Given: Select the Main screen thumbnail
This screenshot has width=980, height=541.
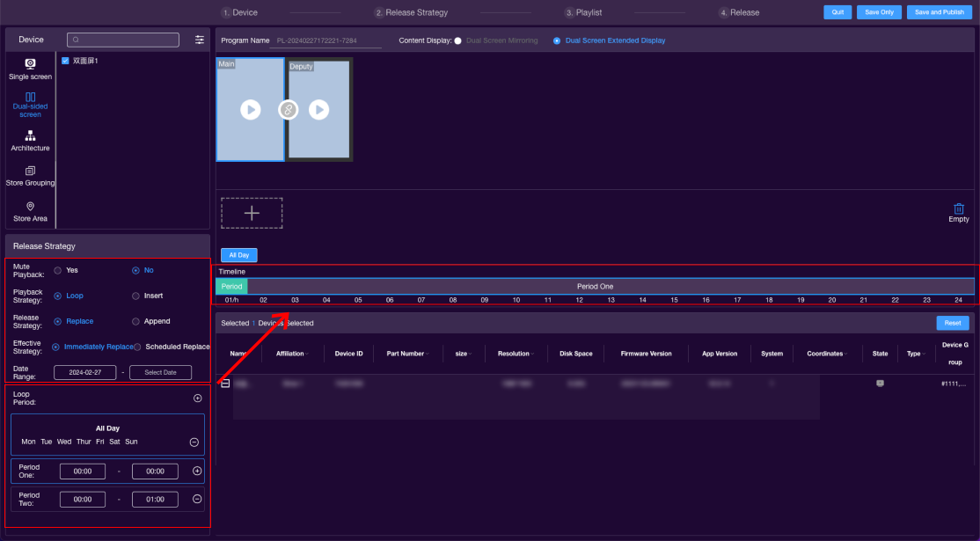Looking at the screenshot, I should point(251,109).
